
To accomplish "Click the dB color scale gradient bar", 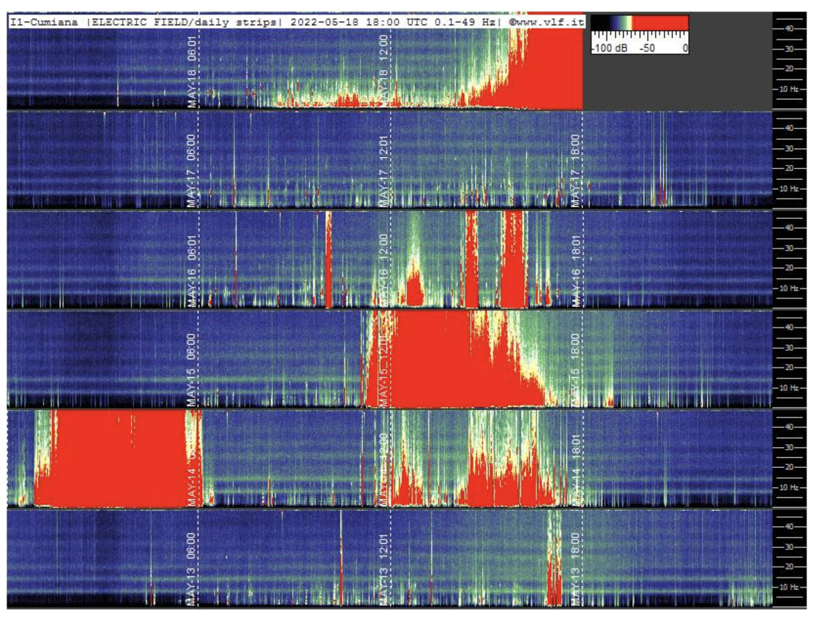I will click(640, 22).
